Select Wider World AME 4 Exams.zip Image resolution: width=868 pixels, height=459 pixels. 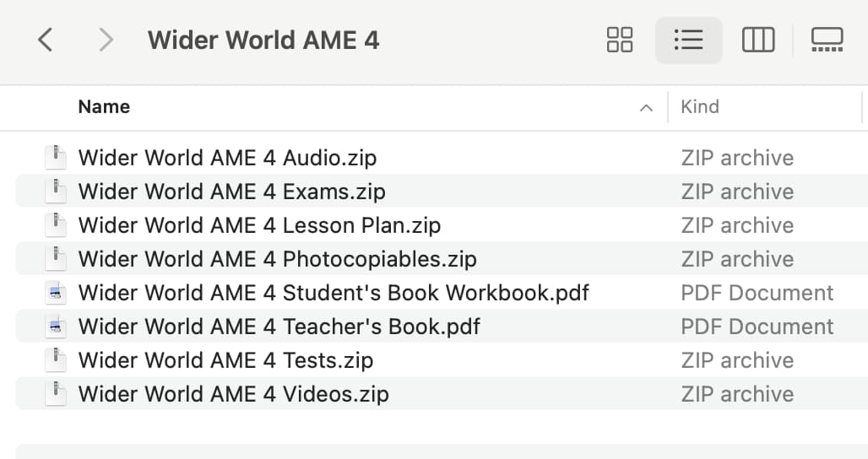[442, 192]
